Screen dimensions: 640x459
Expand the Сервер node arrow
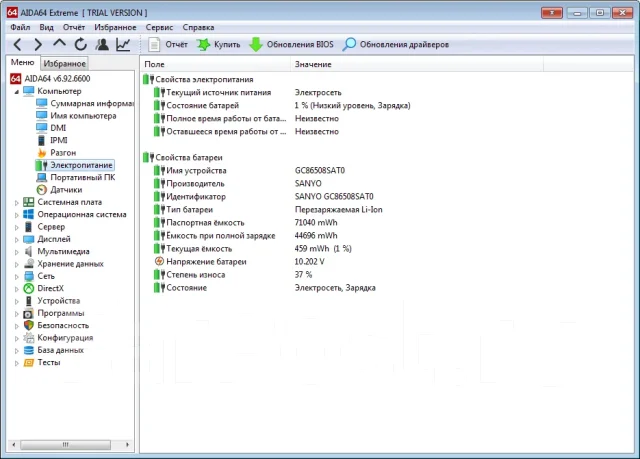click(17, 227)
